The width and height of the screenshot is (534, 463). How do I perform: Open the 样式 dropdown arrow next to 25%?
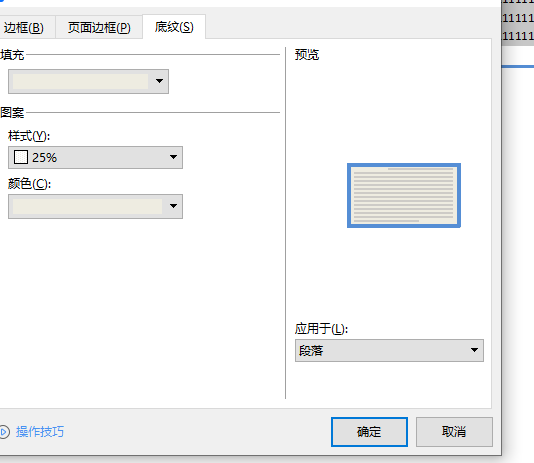[173, 157]
